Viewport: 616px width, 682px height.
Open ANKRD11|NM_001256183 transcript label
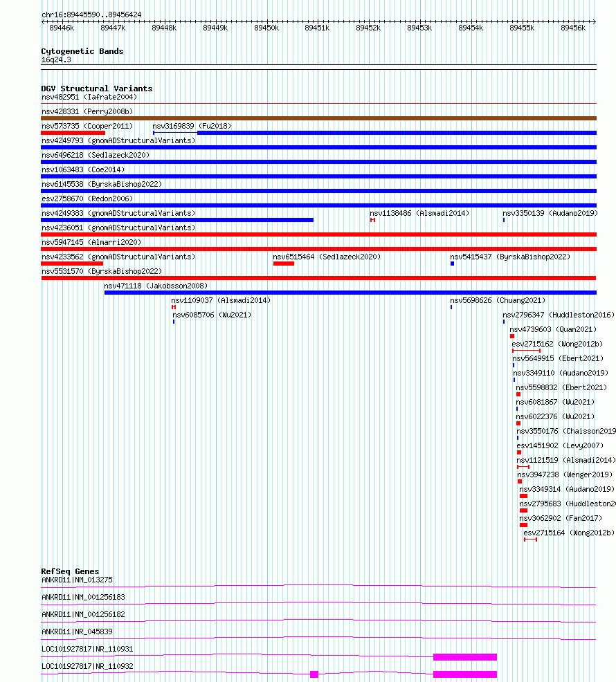coord(83,597)
